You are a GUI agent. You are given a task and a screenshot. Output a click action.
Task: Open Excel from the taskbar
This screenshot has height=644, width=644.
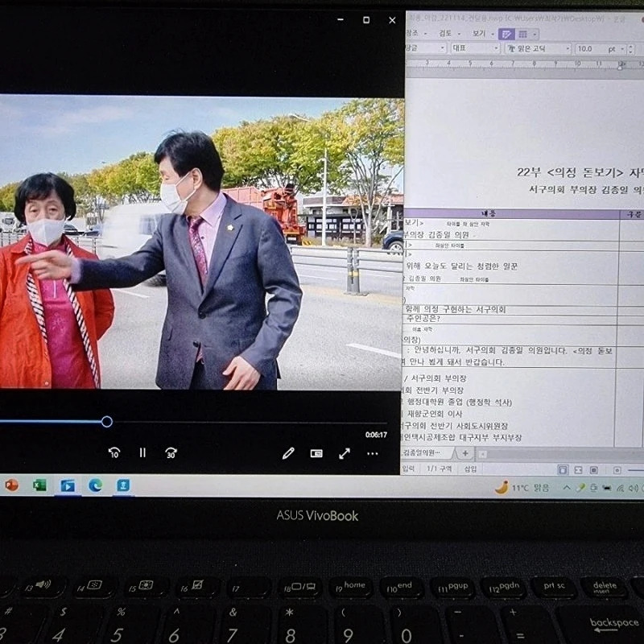click(39, 485)
